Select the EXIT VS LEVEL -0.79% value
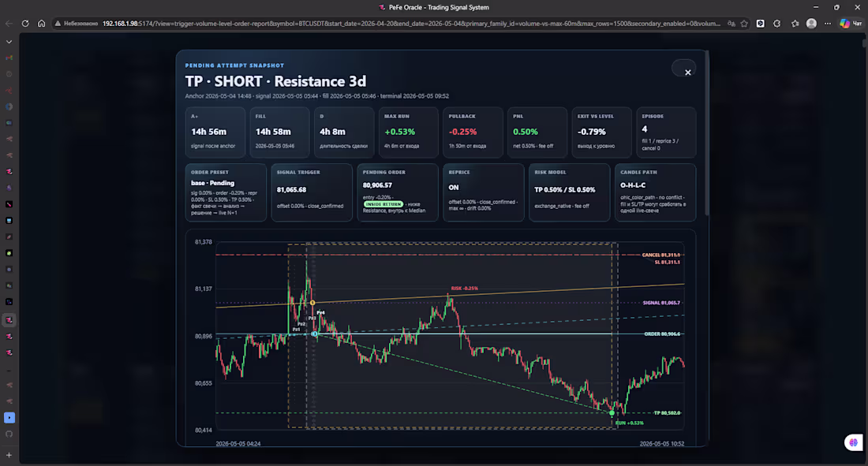 click(591, 132)
